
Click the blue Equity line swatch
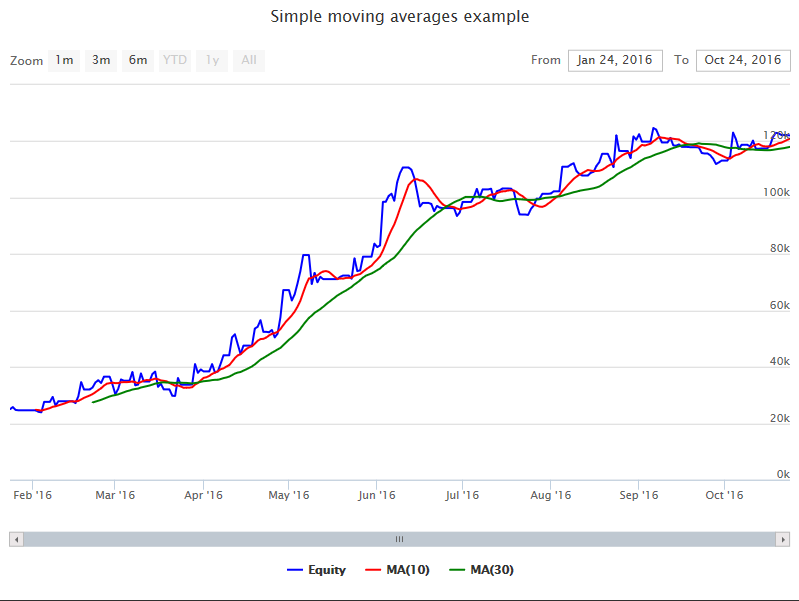click(295, 570)
